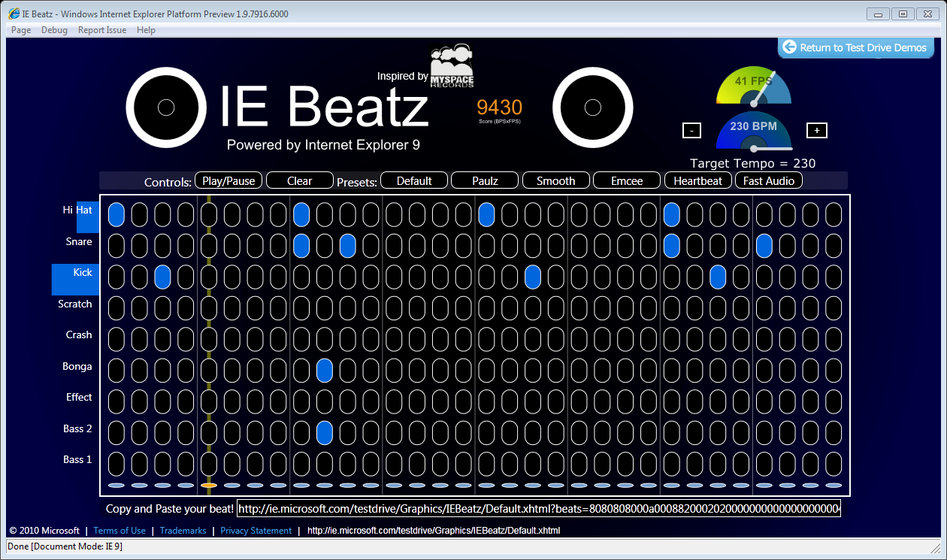Select the Hi Hat instrument label
The width and height of the screenshot is (947, 560).
coord(77,210)
